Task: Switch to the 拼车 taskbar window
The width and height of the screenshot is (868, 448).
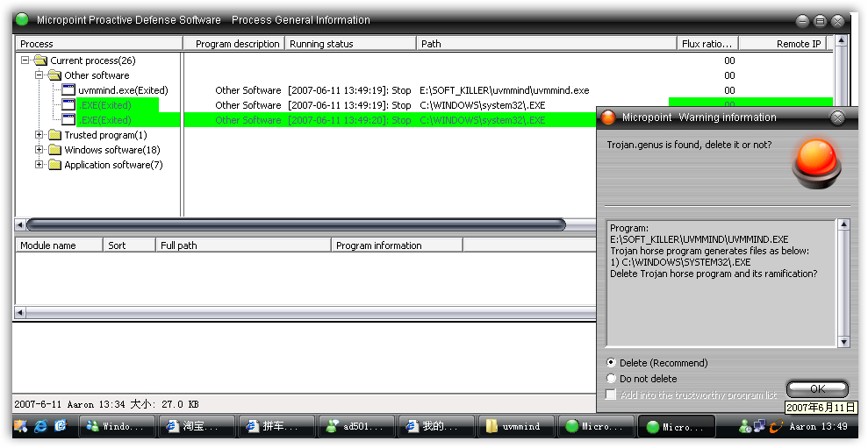Action: click(x=276, y=426)
